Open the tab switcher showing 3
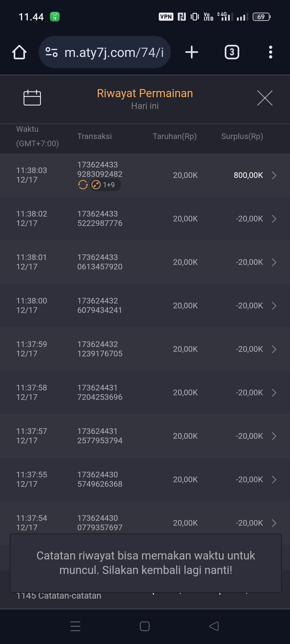The width and height of the screenshot is (290, 644). click(232, 52)
